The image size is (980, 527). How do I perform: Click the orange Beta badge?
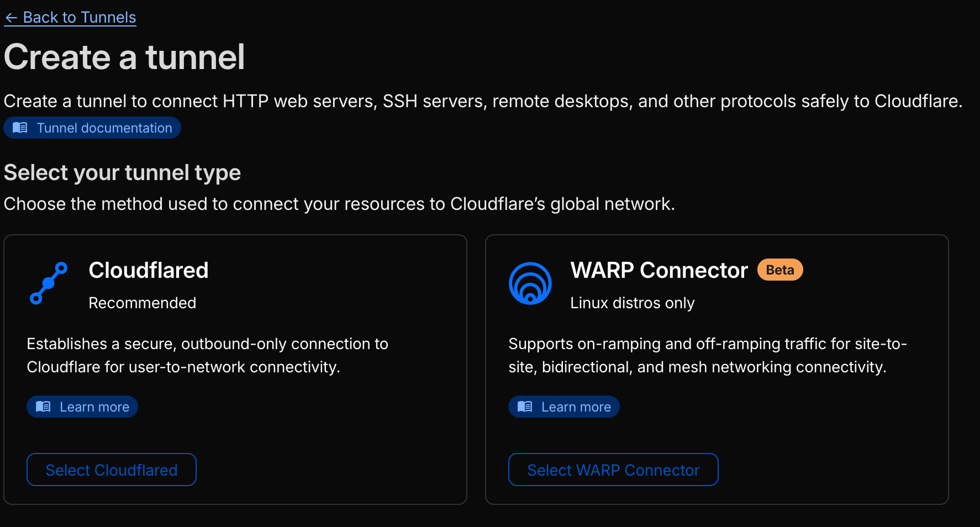point(779,270)
